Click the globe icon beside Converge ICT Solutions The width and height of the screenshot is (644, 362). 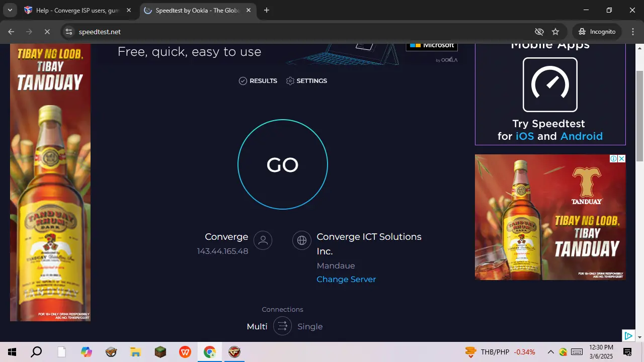tap(302, 240)
